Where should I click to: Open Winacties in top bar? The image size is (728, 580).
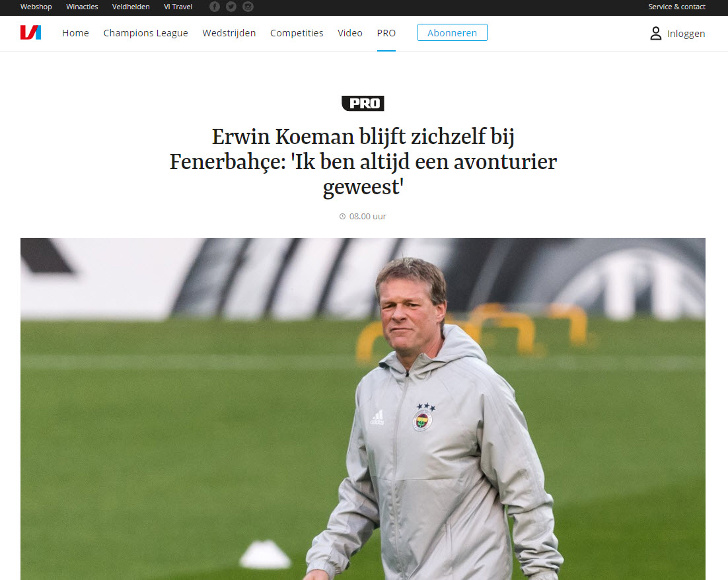[82, 7]
